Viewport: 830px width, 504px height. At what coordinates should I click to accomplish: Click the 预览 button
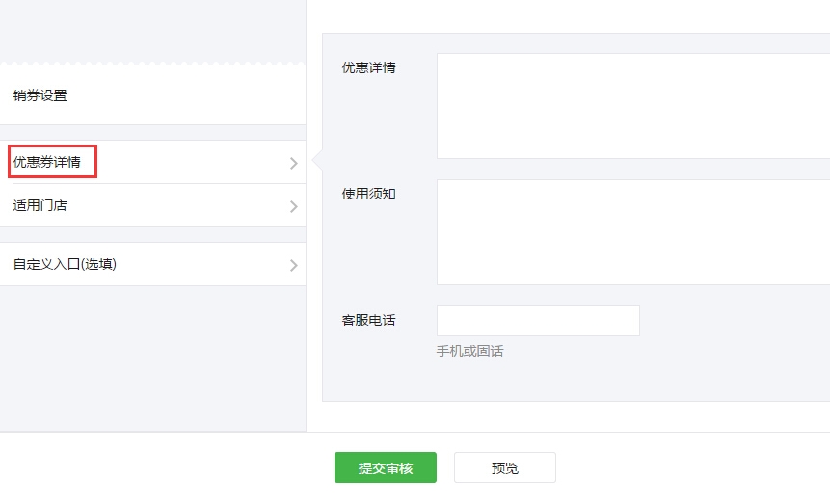pyautogui.click(x=505, y=467)
